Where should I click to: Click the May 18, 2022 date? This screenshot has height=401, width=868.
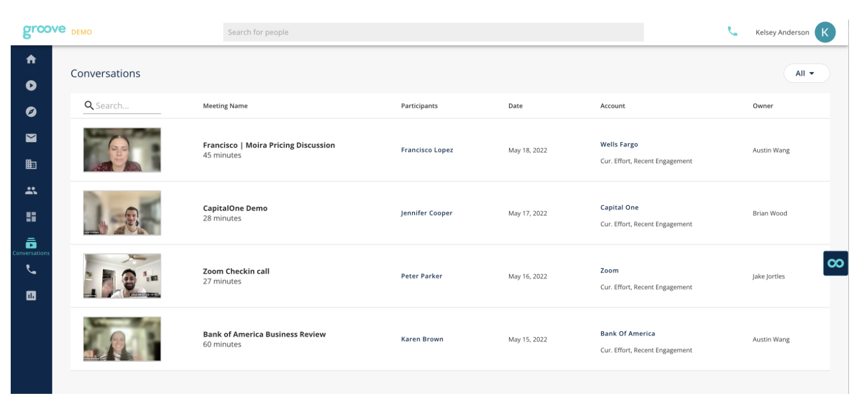tap(527, 151)
